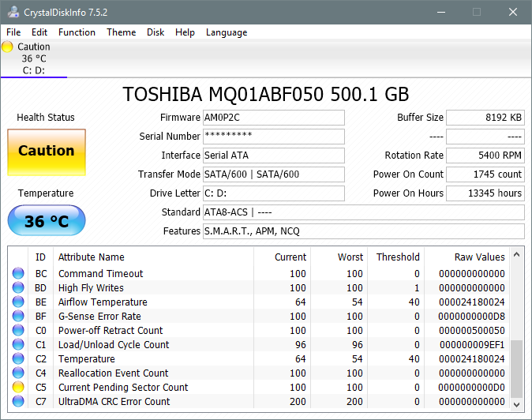The height and width of the screenshot is (420, 532).
Task: Click the masked Serial Number field
Action: tap(274, 137)
